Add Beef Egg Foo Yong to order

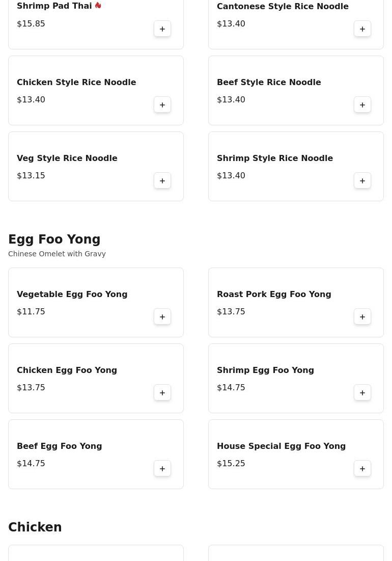162,469
